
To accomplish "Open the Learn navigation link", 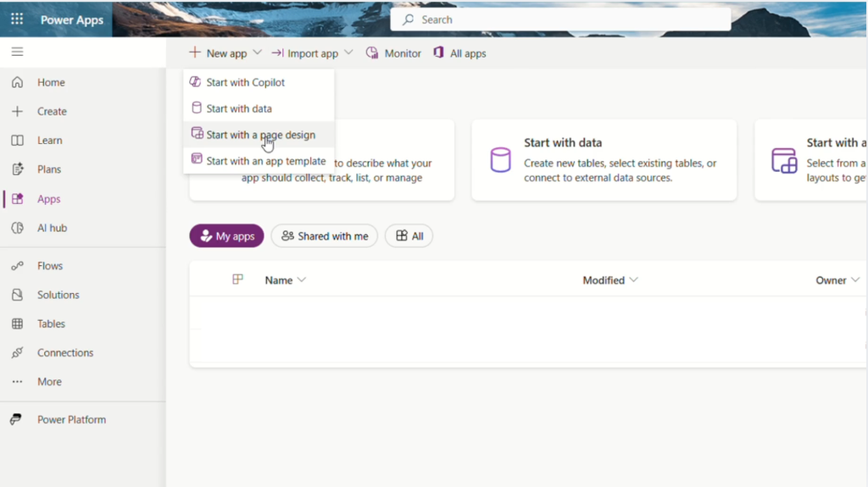I will point(50,141).
